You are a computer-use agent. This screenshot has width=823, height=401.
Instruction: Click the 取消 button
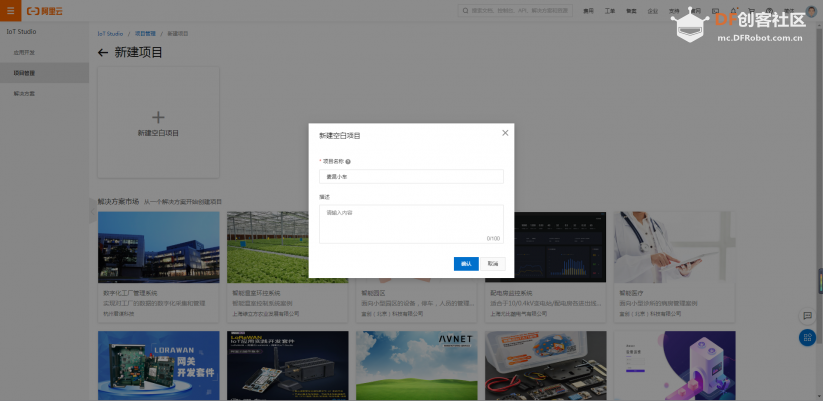[x=493, y=263]
